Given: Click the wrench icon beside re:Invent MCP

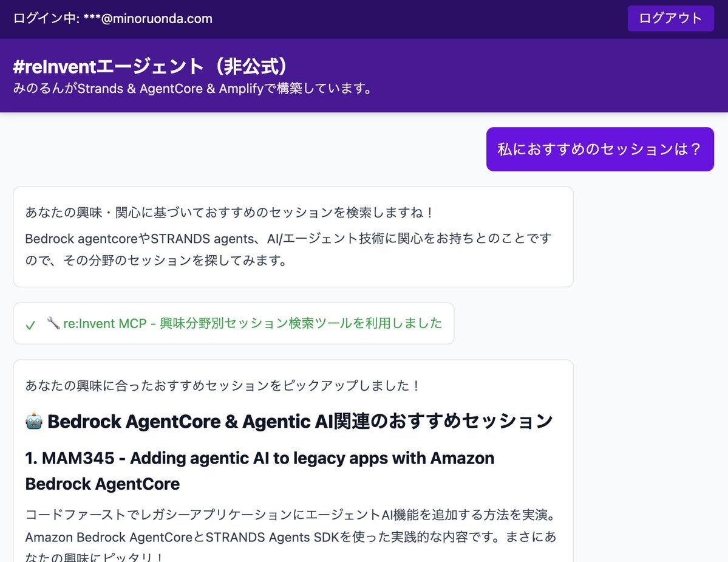Looking at the screenshot, I should pos(53,323).
